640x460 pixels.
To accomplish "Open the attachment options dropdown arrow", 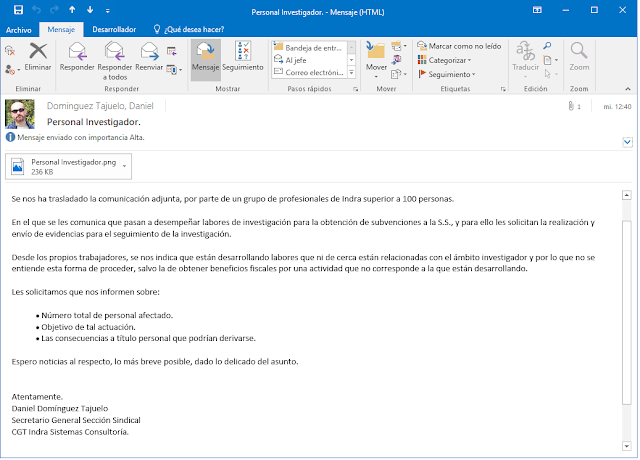I will (x=124, y=167).
